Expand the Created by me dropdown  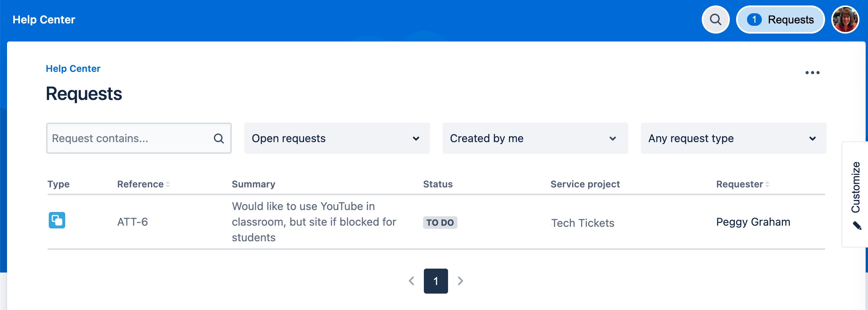[x=535, y=138]
